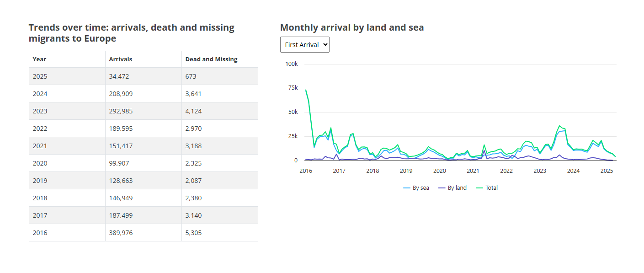
Task: Click the By land legend color marker
Action: (442, 188)
